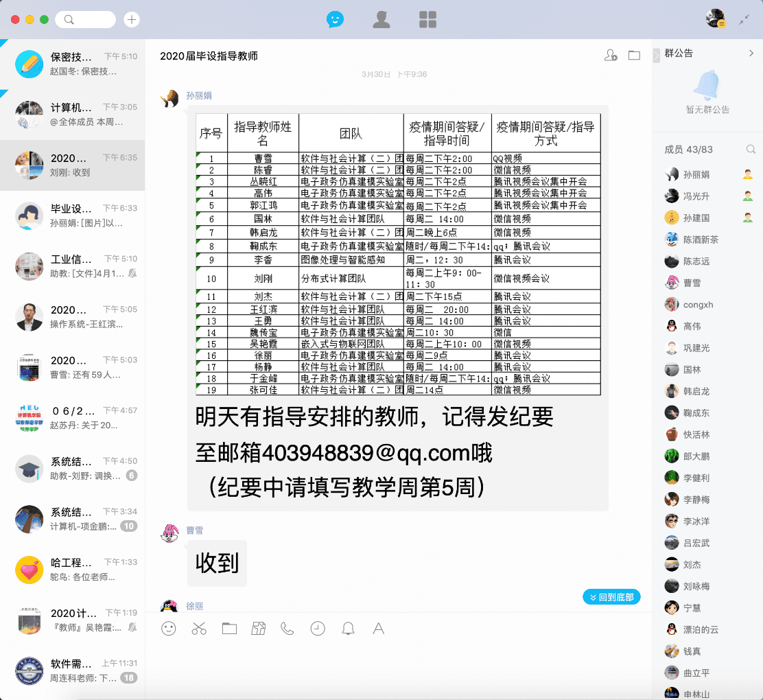Select the scissors screenshot tool

(199, 628)
